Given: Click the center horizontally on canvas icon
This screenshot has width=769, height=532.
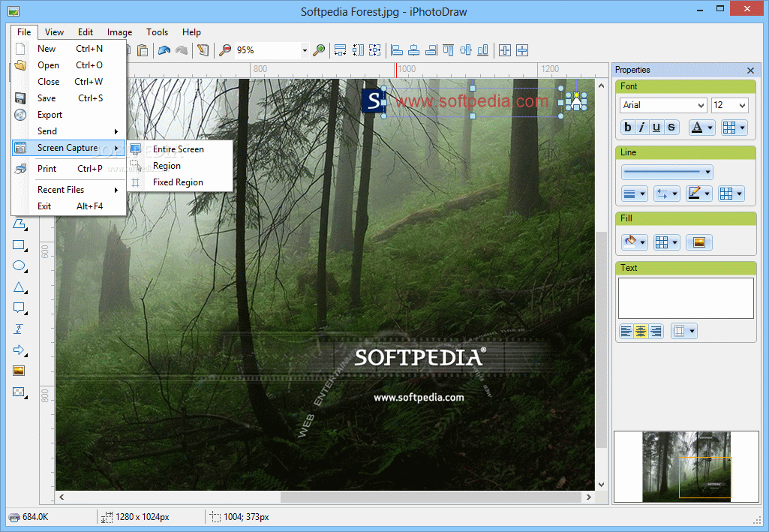Looking at the screenshot, I should (505, 50).
